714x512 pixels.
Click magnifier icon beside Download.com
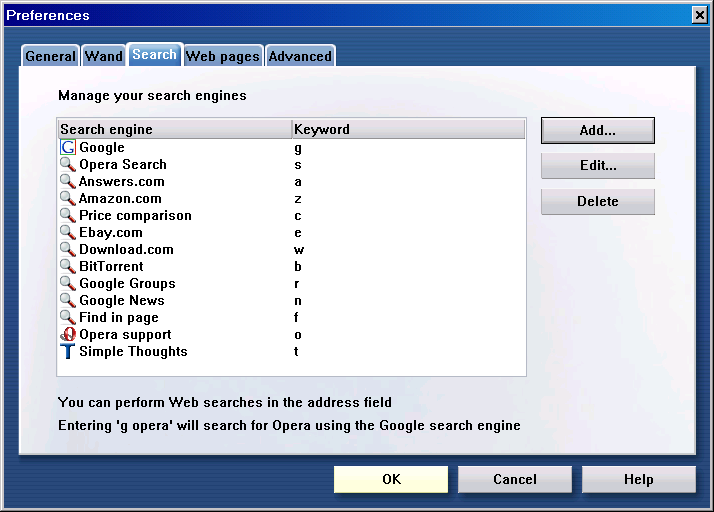pos(68,249)
